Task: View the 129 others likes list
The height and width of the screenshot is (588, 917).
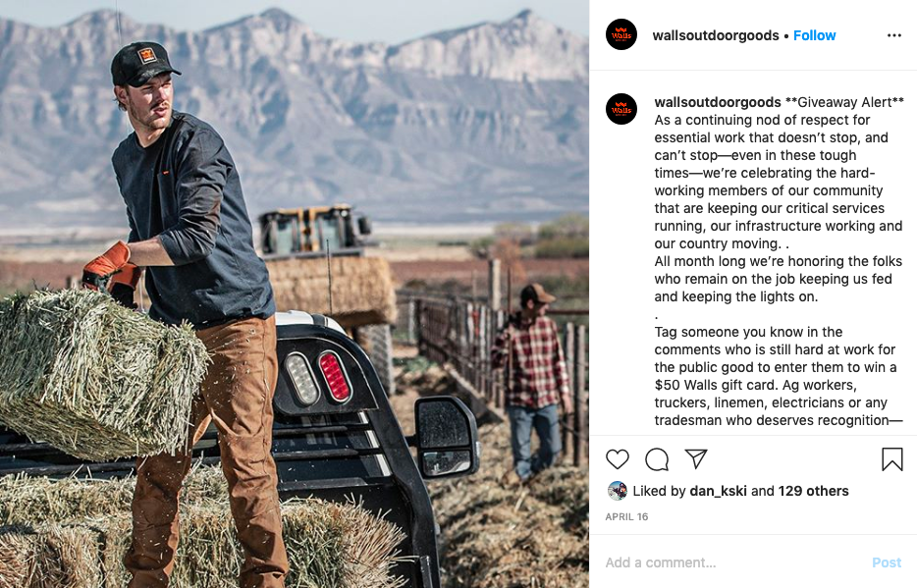Action: pos(814,491)
